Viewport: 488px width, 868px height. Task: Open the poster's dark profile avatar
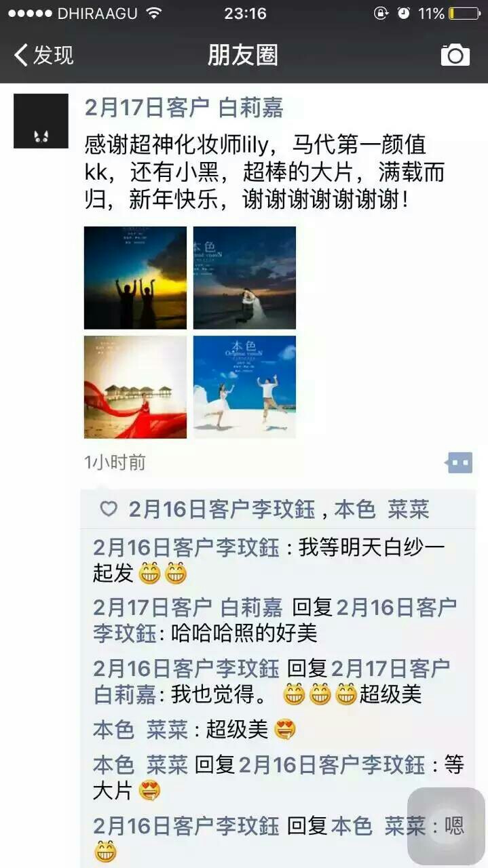point(41,121)
